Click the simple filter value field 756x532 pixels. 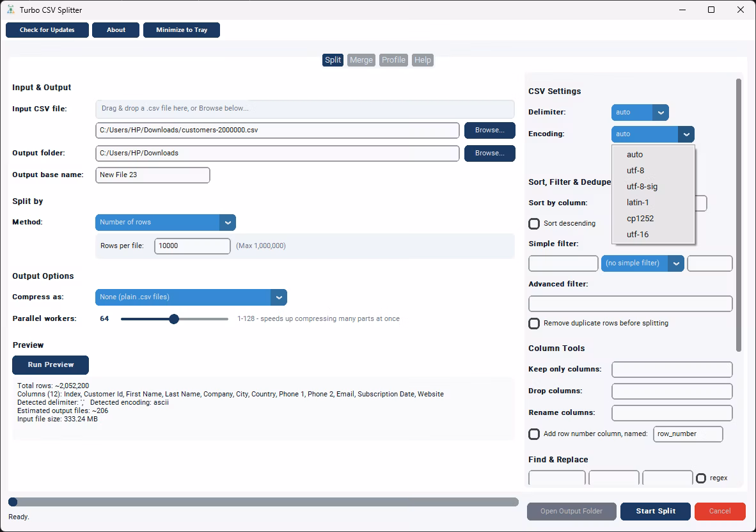pyautogui.click(x=710, y=263)
